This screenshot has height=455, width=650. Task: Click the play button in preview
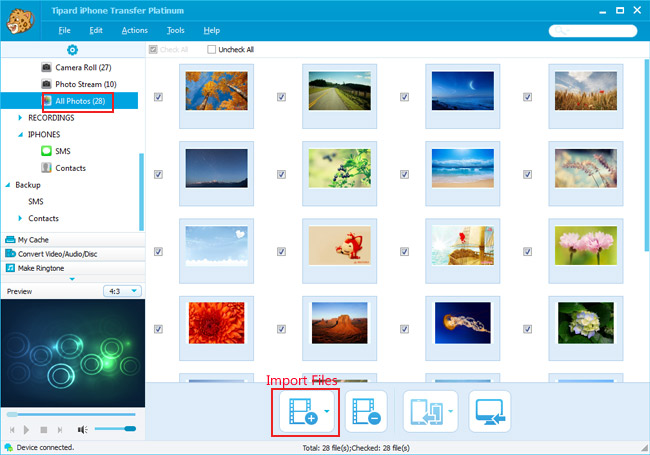tap(26, 430)
